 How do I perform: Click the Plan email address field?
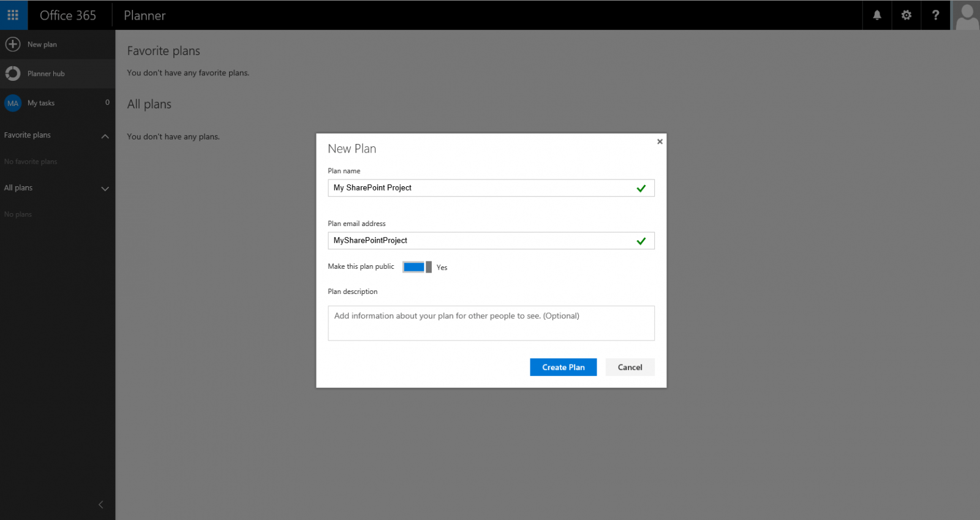(491, 241)
